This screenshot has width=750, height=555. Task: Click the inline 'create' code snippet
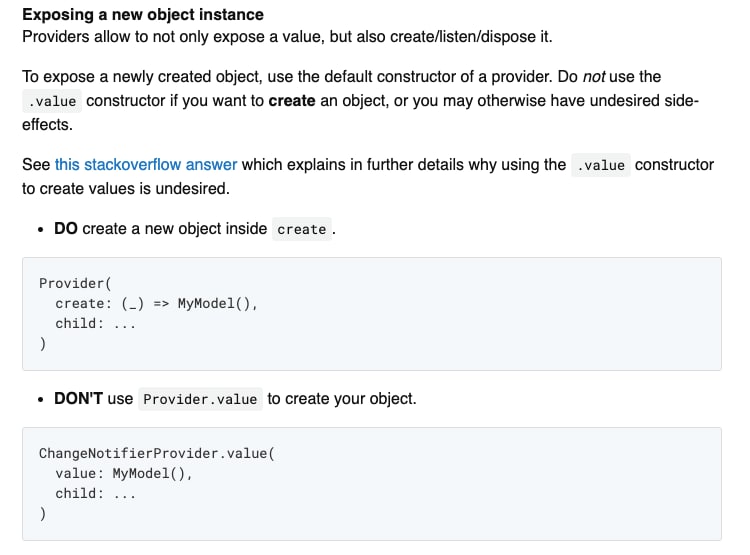[x=302, y=229]
